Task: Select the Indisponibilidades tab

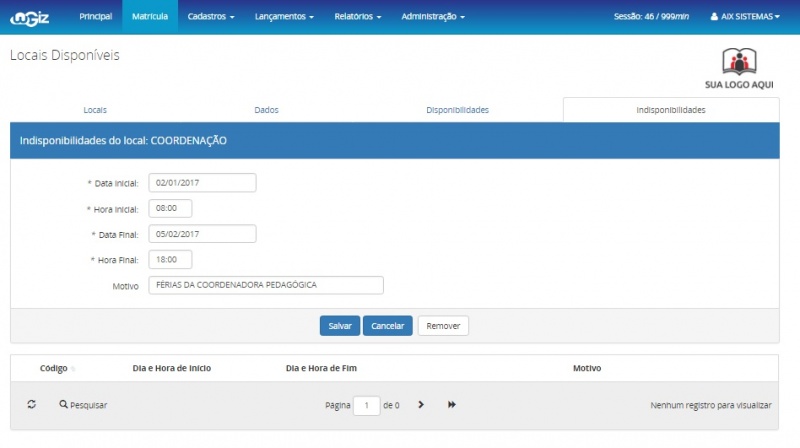Action: [x=671, y=110]
